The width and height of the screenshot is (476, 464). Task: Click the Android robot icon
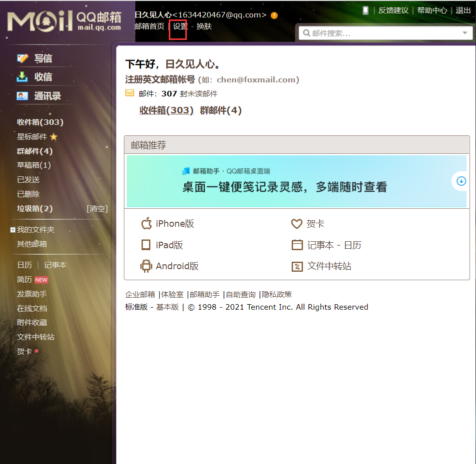pyautogui.click(x=146, y=266)
